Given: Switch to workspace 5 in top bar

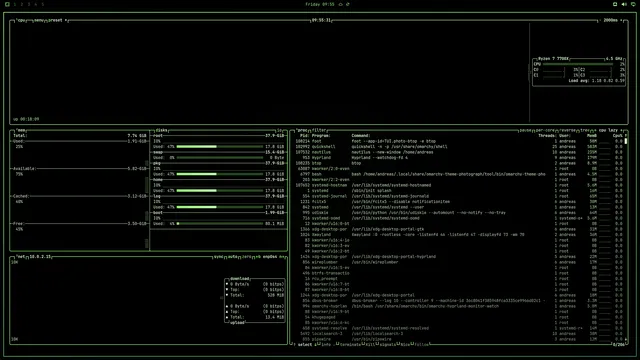Looking at the screenshot, I should coord(42,4).
